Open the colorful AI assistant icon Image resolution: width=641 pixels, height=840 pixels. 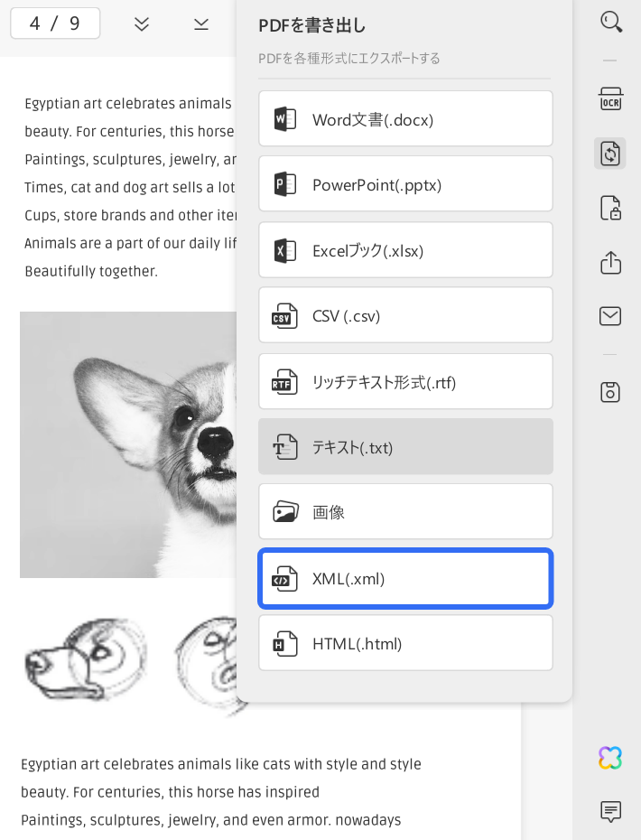(x=610, y=758)
